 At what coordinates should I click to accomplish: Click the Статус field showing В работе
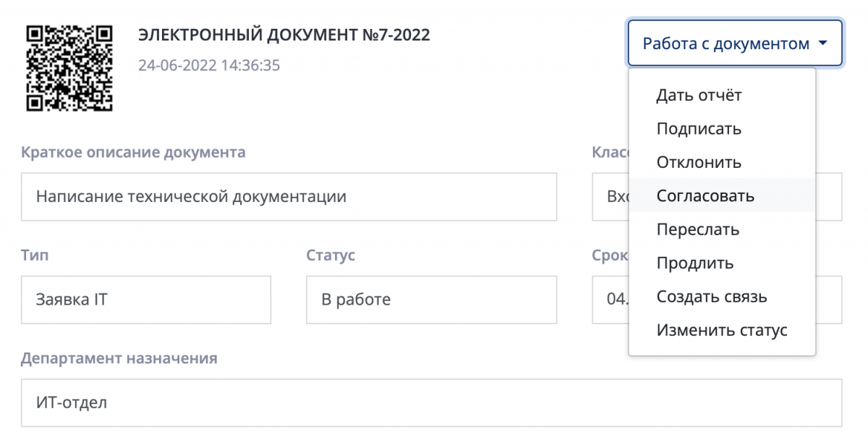431,300
